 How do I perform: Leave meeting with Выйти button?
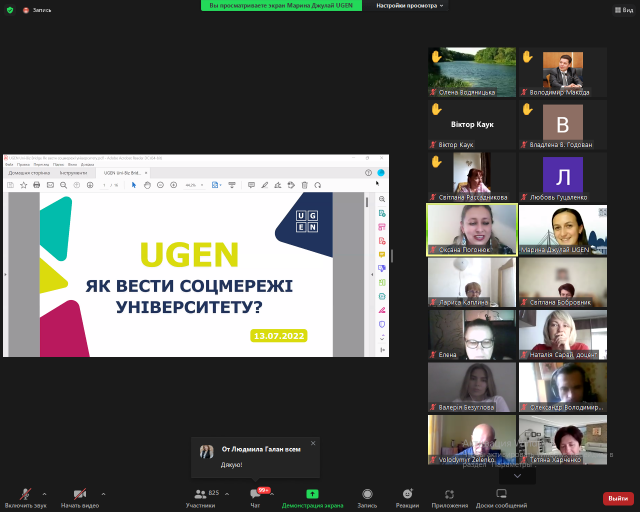click(x=618, y=499)
